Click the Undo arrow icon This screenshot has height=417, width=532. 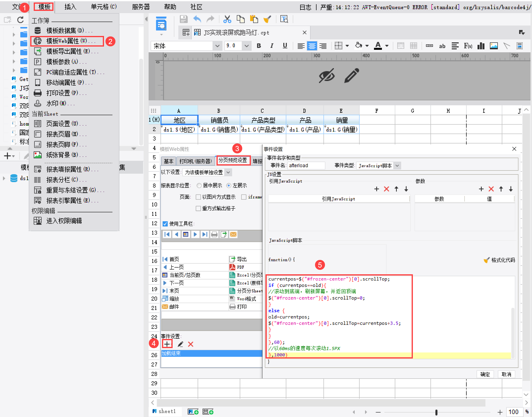click(197, 19)
